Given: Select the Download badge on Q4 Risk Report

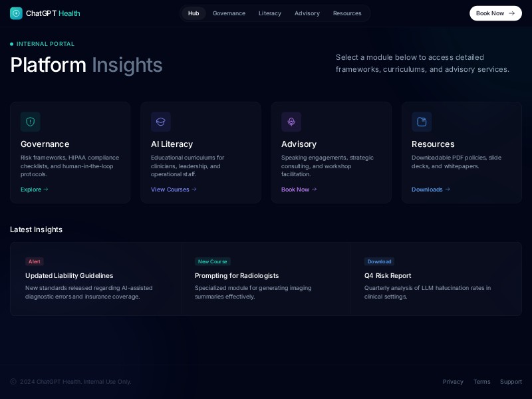Looking at the screenshot, I should point(379,261).
